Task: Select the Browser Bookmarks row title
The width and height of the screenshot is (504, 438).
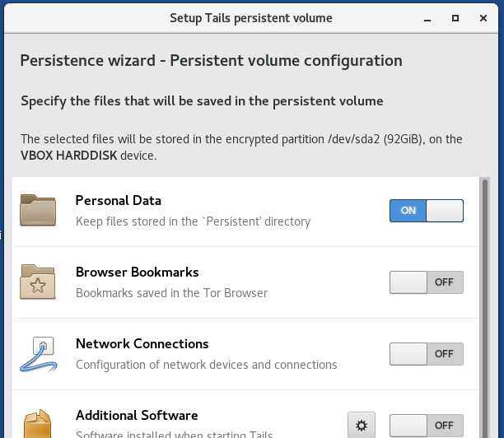Action: [x=138, y=273]
